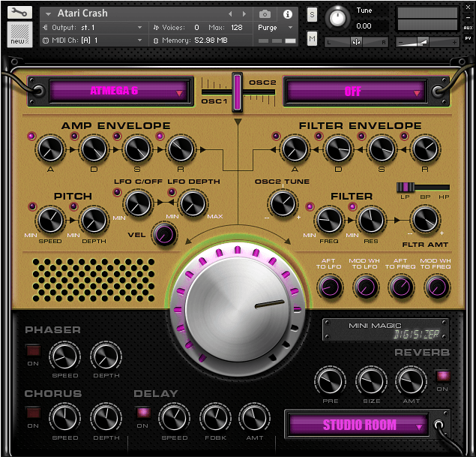Click the Amp Envelope Sustain knob

point(137,149)
